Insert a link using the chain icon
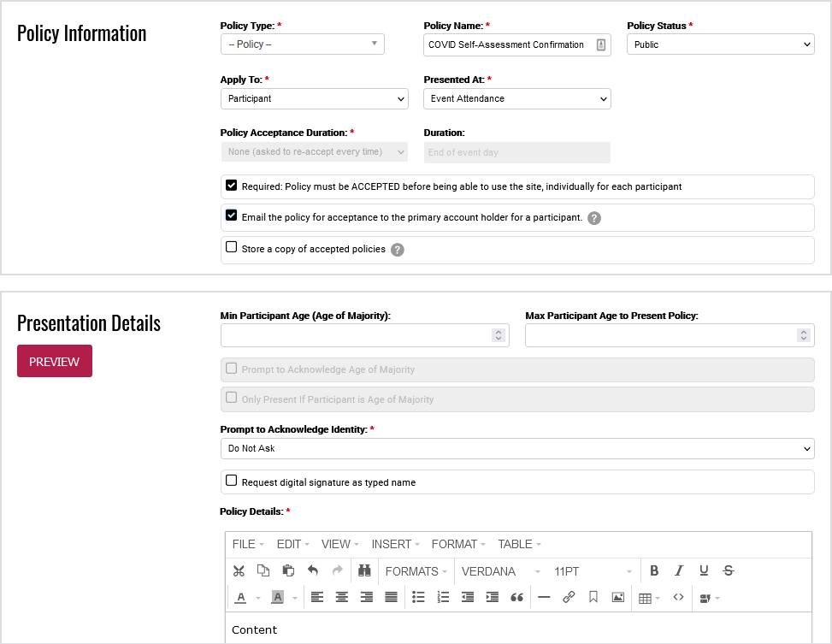 point(569,598)
